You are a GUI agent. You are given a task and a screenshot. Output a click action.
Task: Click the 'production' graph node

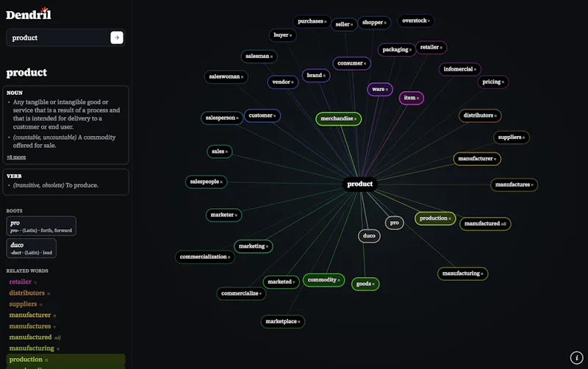435,218
